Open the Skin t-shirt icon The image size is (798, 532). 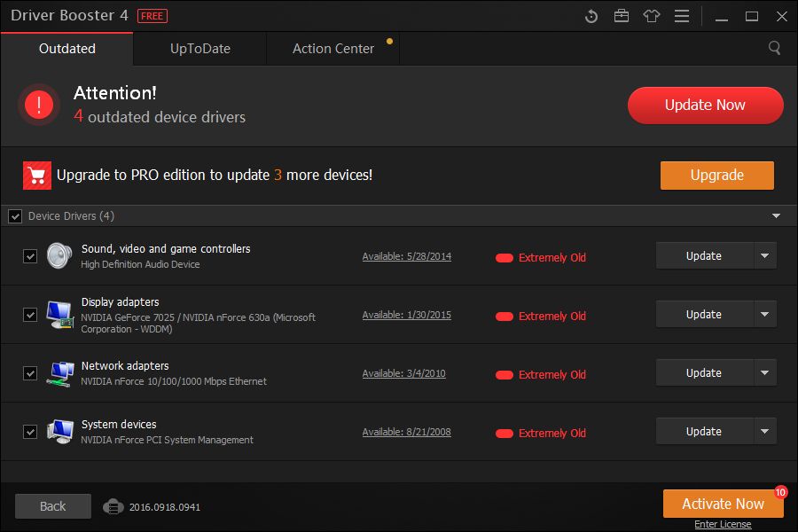click(x=652, y=16)
